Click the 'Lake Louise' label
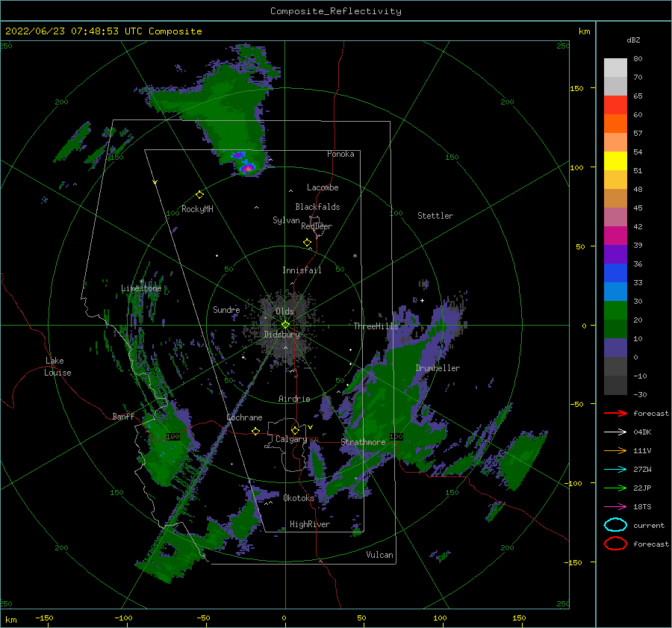The image size is (672, 628). point(57,367)
